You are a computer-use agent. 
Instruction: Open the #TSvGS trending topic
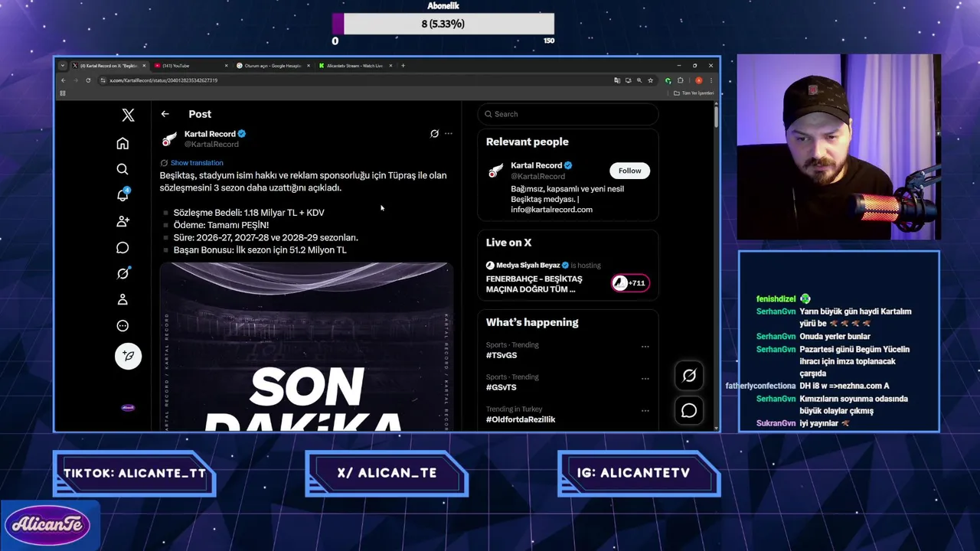point(501,355)
